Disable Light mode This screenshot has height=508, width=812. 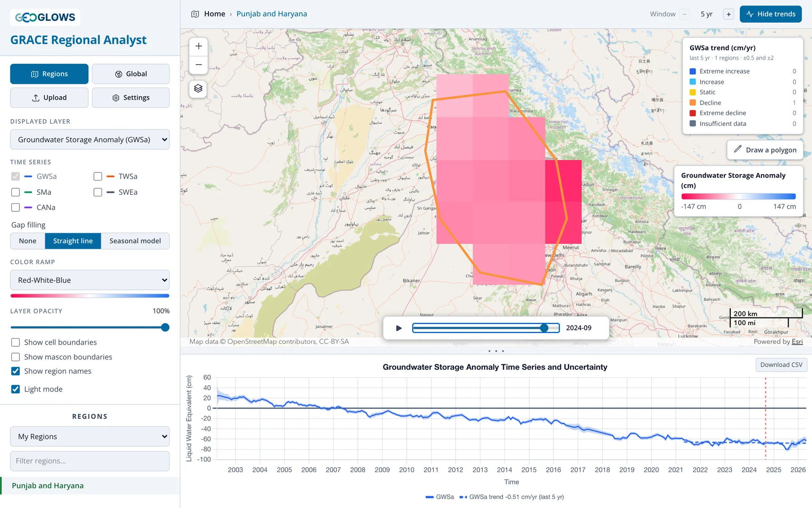[x=15, y=389]
